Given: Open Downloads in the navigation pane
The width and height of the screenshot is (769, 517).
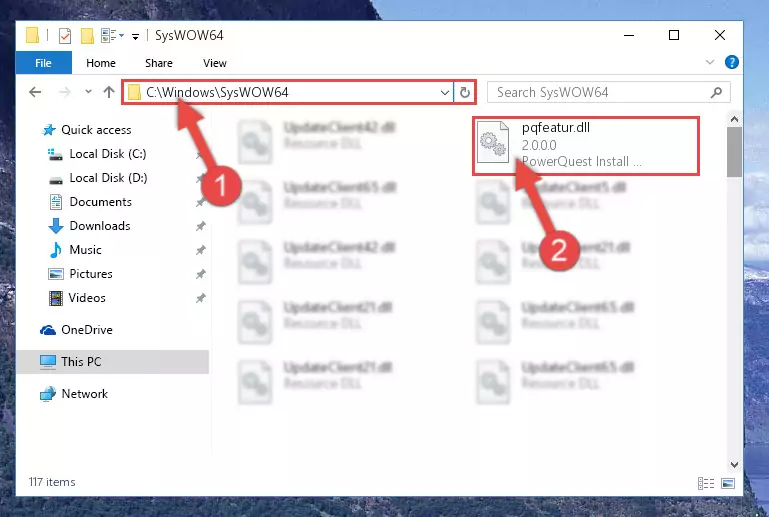Looking at the screenshot, I should (x=100, y=226).
